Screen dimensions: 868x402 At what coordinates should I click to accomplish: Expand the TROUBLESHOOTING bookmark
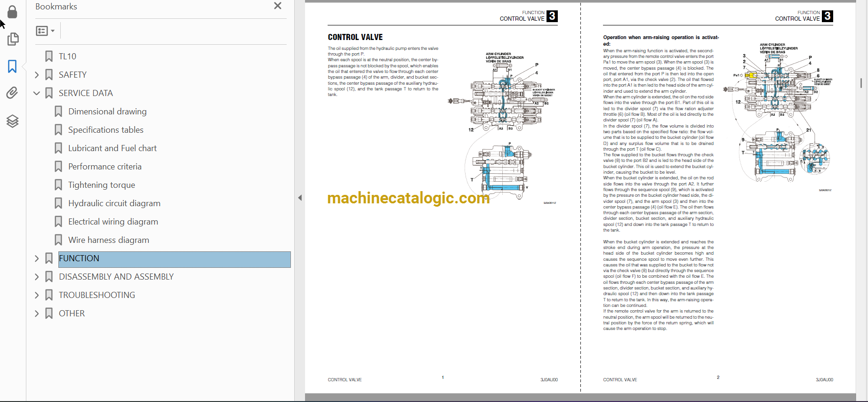pos(37,295)
